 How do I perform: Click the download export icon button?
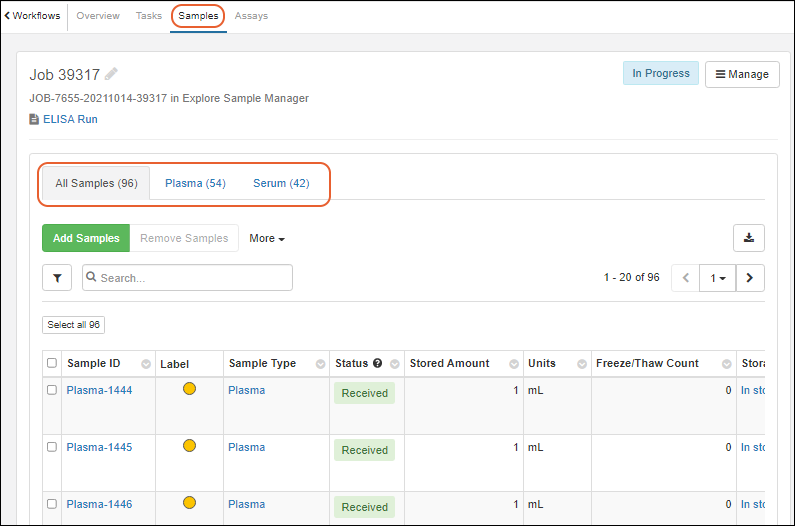[x=749, y=238]
